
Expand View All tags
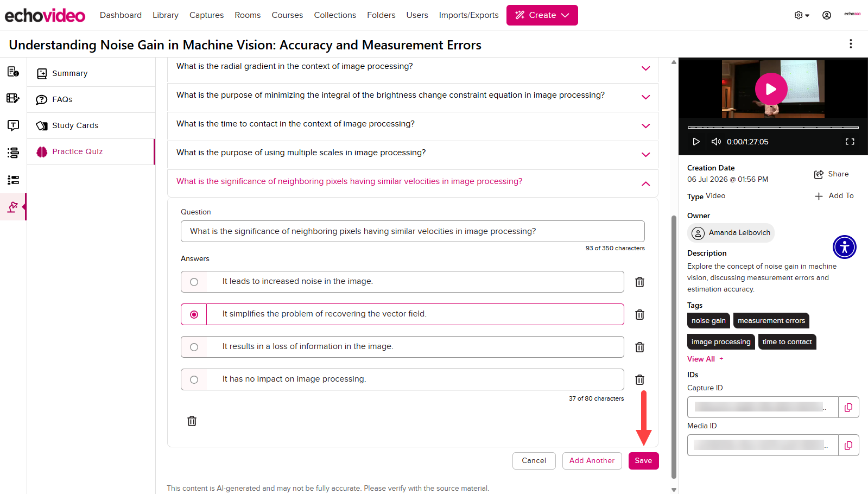tap(705, 359)
